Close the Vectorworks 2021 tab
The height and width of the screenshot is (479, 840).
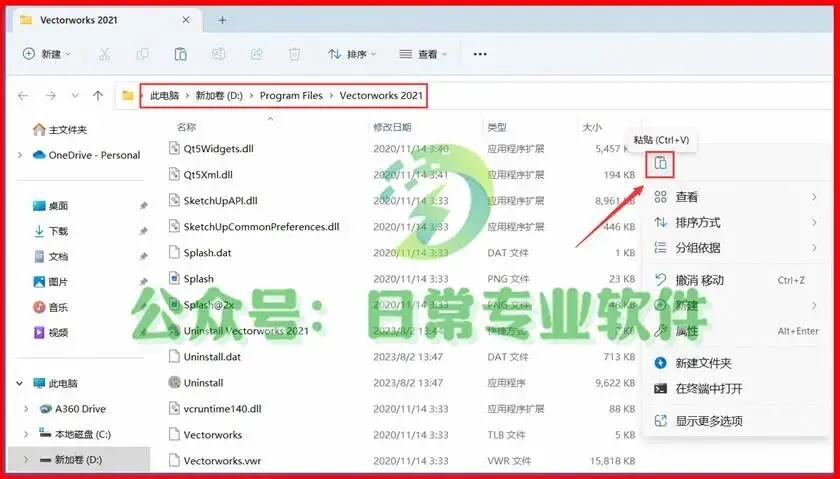pos(186,20)
